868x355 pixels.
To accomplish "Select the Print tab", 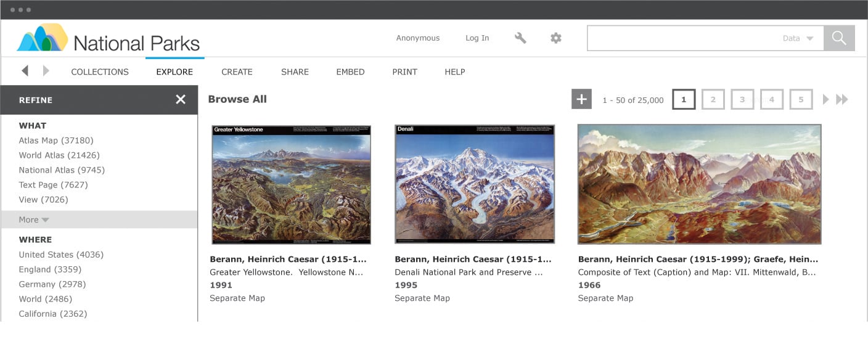I will coord(404,71).
